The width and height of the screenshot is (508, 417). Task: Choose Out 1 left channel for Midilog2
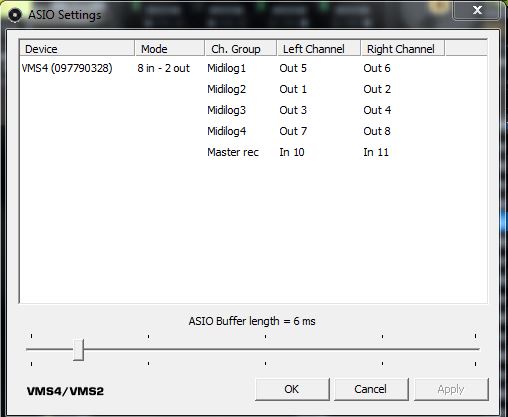coord(293,89)
